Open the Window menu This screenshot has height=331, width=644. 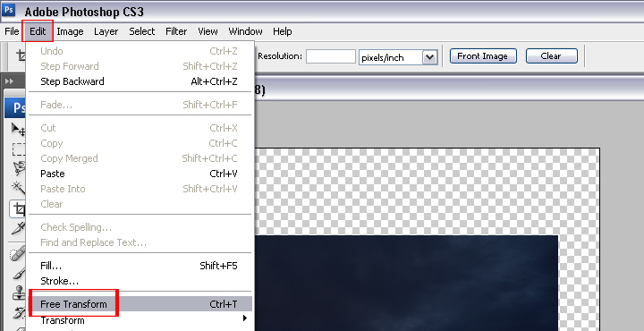click(246, 31)
